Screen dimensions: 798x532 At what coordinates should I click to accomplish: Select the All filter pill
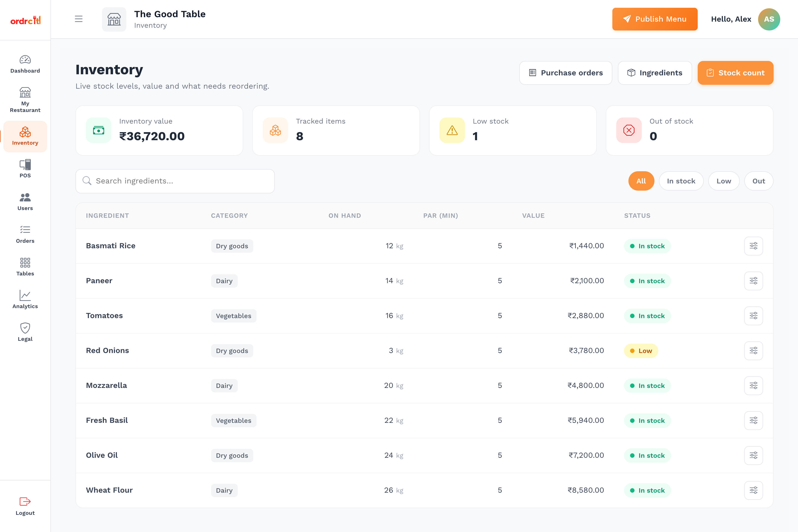[x=641, y=181]
